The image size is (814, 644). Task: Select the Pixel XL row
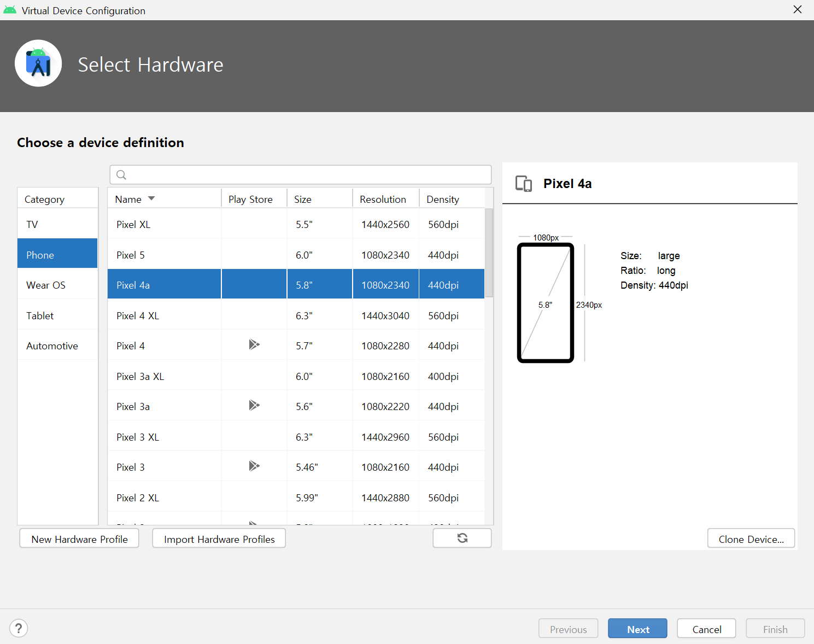tap(296, 224)
